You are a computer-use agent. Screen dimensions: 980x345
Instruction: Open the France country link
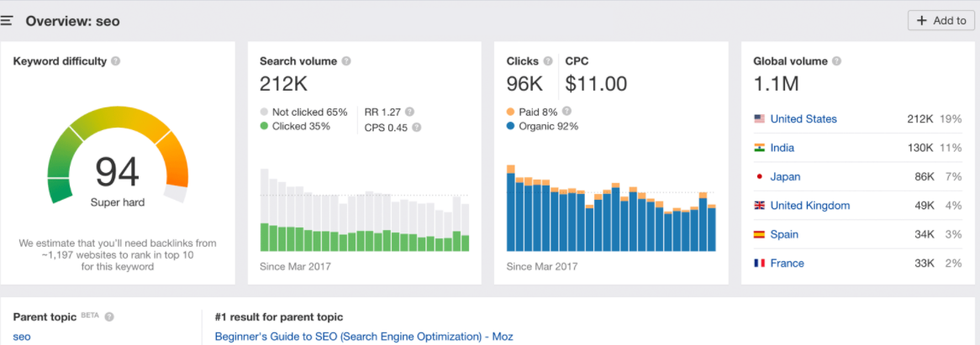787,264
